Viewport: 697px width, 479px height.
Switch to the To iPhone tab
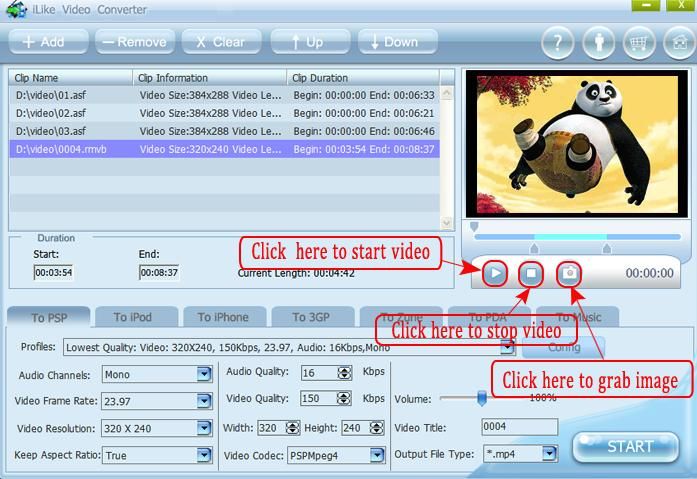224,317
